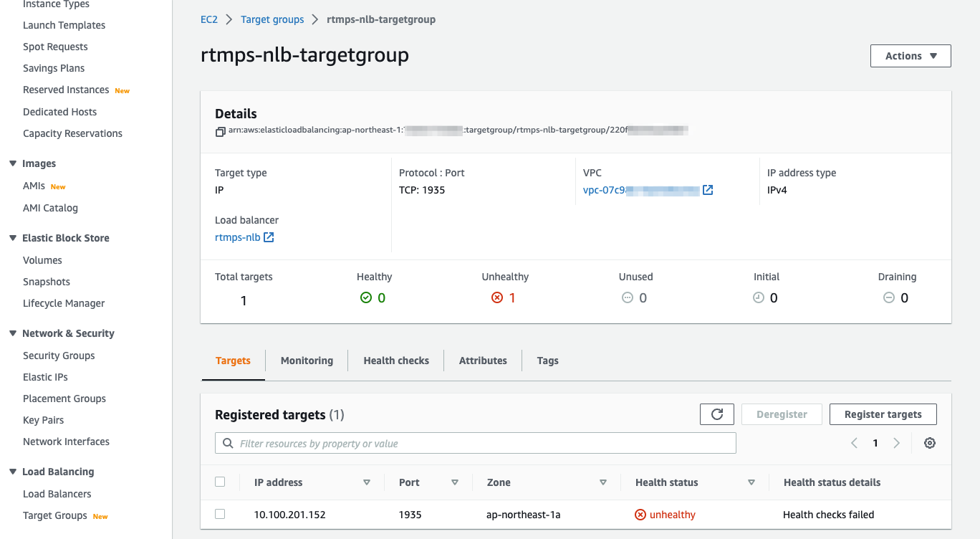Image resolution: width=980 pixels, height=539 pixels.
Task: Switch to the Attributes tab
Action: coord(483,361)
